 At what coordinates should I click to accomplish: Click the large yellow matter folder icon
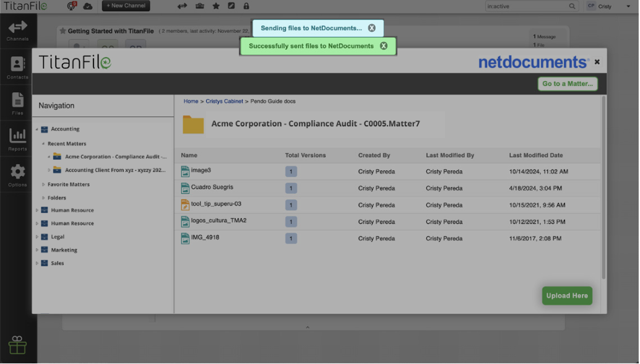[193, 124]
